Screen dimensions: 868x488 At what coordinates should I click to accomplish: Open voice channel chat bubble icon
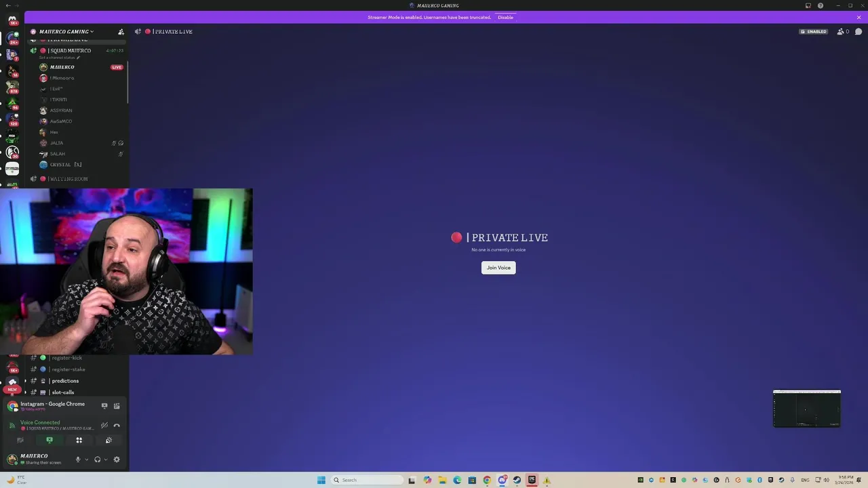[859, 32]
